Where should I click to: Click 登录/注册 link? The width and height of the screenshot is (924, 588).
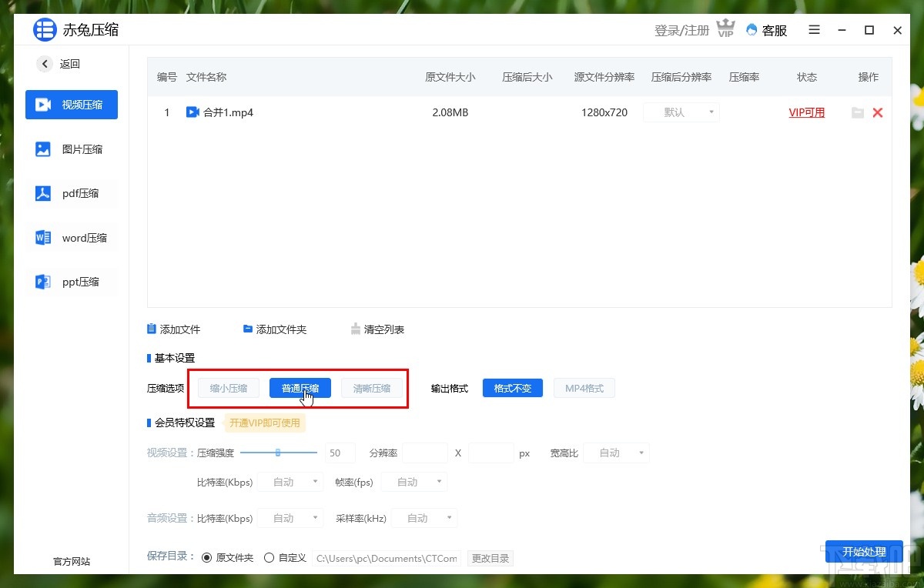coord(681,30)
